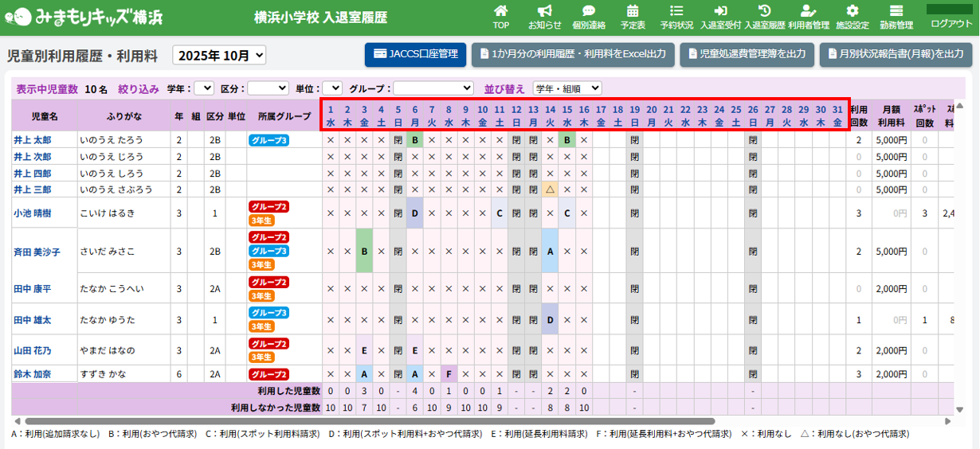Image resolution: width=980 pixels, height=449 pixels.
Task: Open the グループ filter dropdown
Action: (x=433, y=88)
